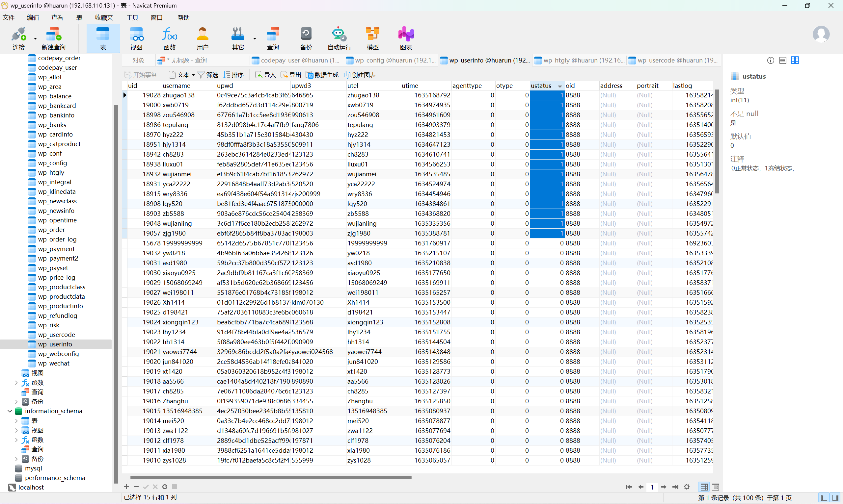Click the Import (导入) button
The width and height of the screenshot is (843, 504).
(x=265, y=75)
